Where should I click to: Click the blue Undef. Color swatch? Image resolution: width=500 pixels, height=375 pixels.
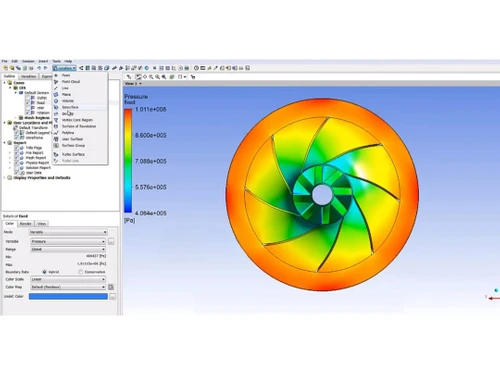[68, 296]
